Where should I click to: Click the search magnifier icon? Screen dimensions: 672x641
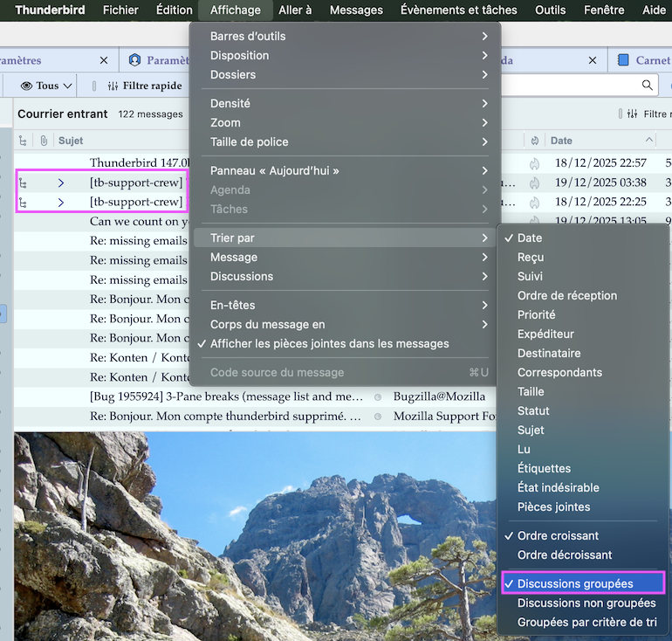pyautogui.click(x=648, y=86)
